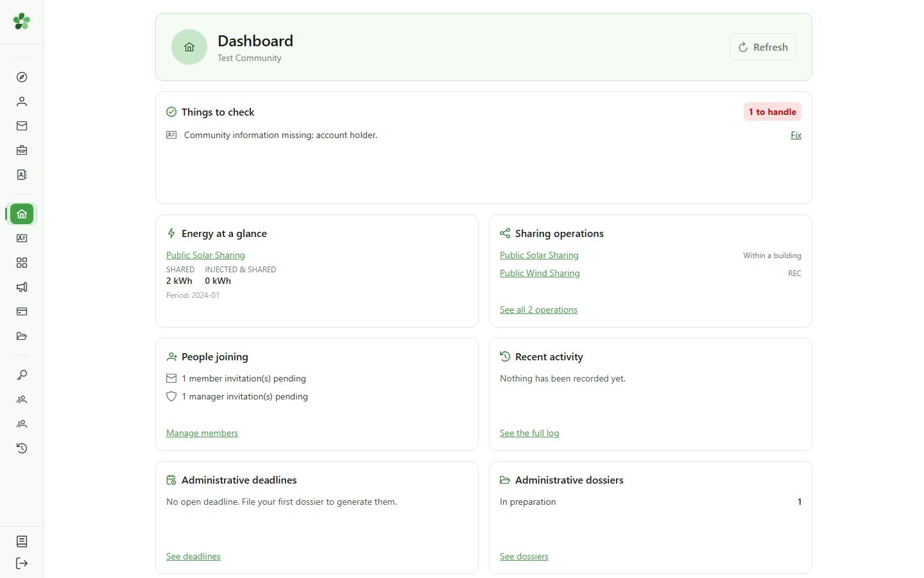Click the logout icon at sidebar bottom
This screenshot has width=924, height=578.
(22, 563)
